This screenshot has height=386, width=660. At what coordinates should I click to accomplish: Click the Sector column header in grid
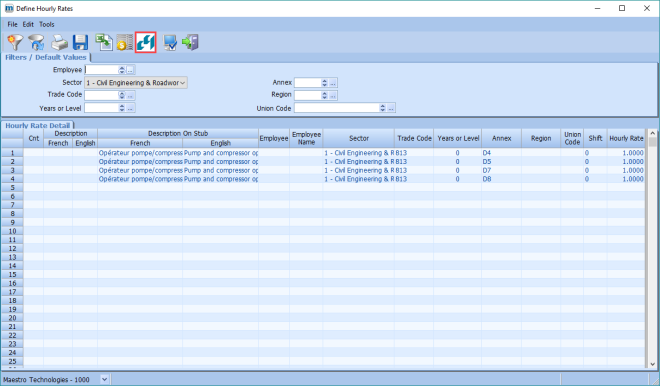[x=359, y=138]
